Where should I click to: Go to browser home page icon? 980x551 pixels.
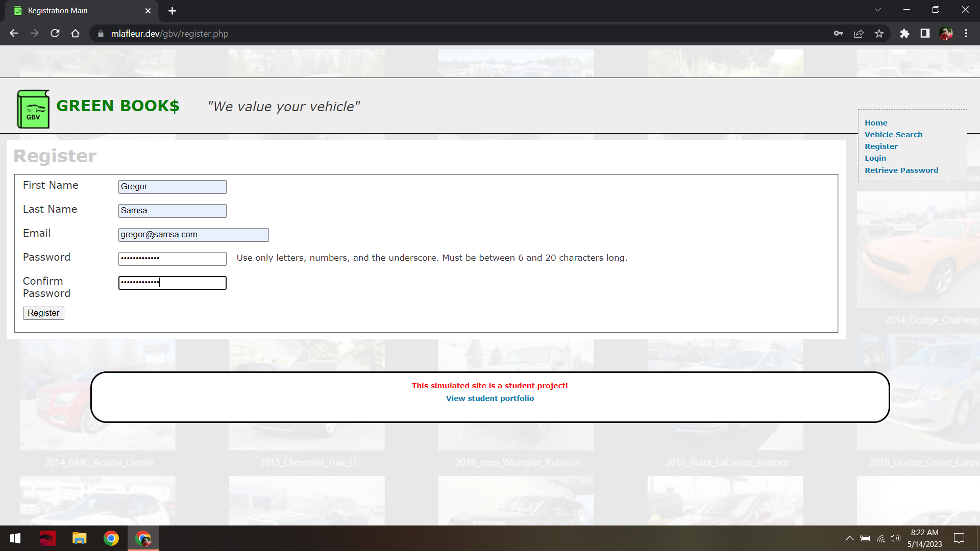(x=76, y=34)
